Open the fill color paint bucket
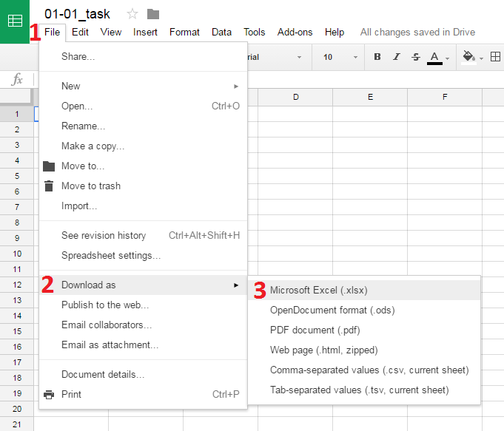Image resolution: width=504 pixels, height=431 pixels. click(x=468, y=57)
